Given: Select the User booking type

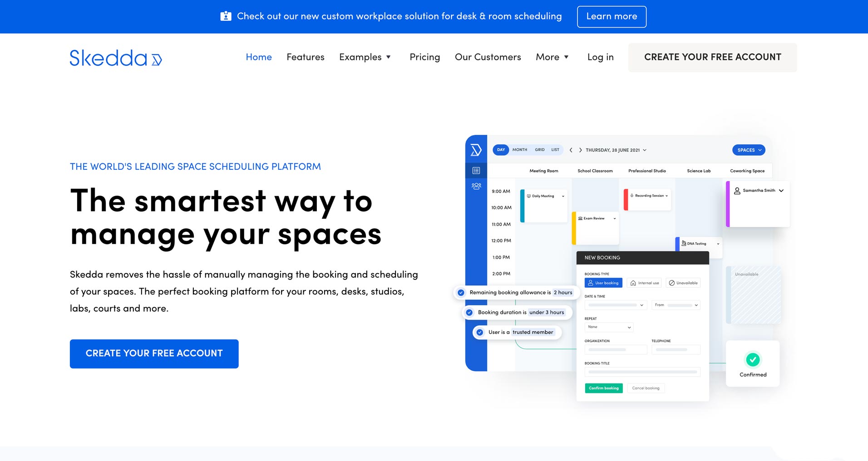Looking at the screenshot, I should (603, 283).
